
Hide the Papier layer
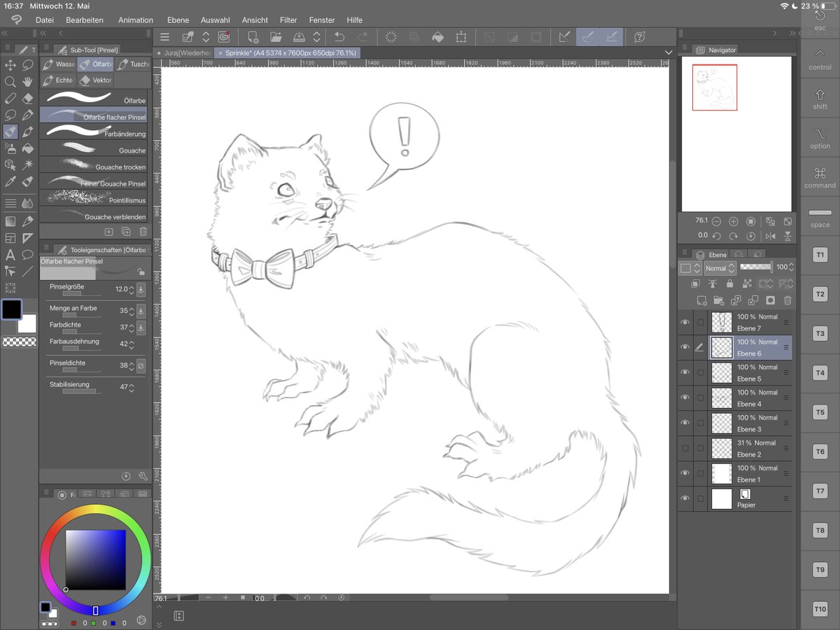tap(685, 499)
